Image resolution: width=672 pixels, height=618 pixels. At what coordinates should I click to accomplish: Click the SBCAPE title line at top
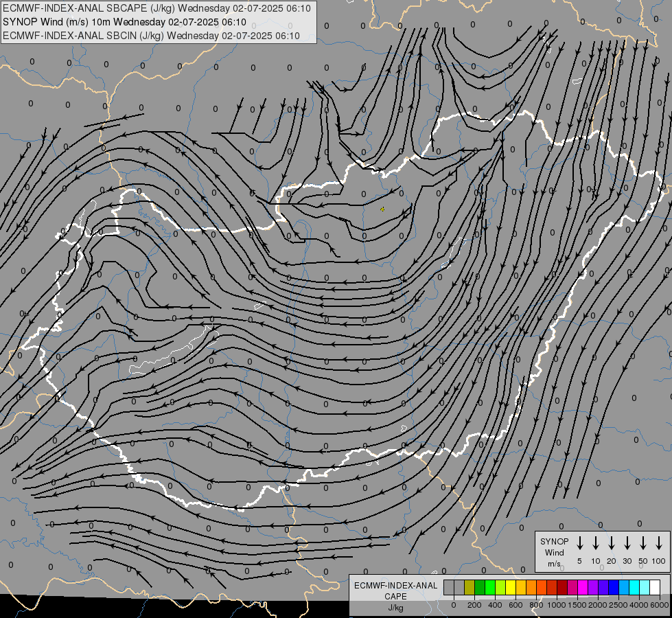tap(157, 8)
